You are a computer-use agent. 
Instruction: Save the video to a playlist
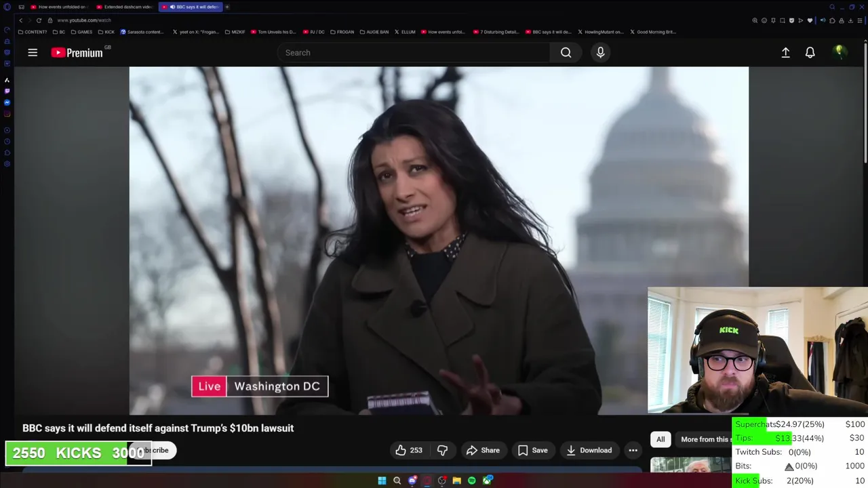tap(532, 450)
